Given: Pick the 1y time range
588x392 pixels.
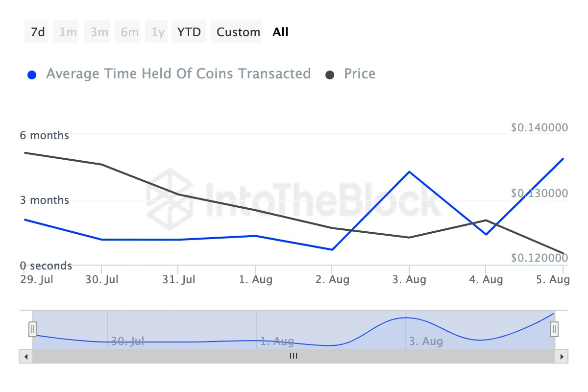Looking at the screenshot, I should tap(158, 32).
